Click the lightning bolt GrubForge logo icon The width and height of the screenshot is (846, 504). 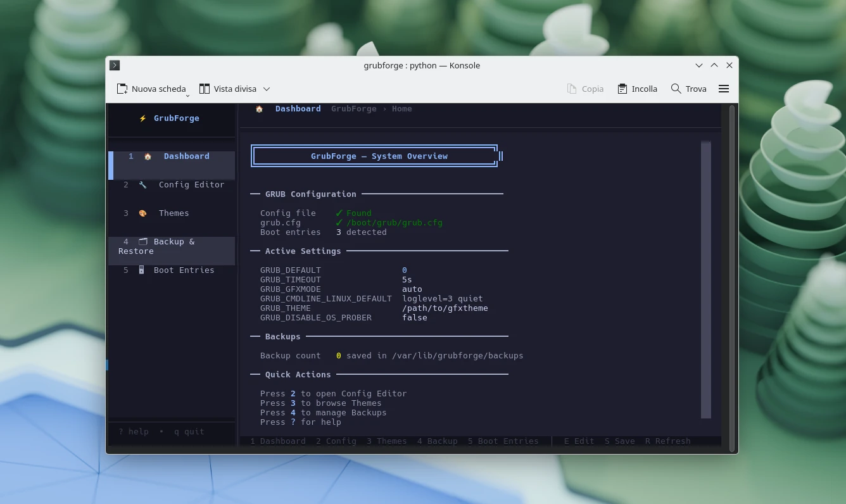coord(143,118)
